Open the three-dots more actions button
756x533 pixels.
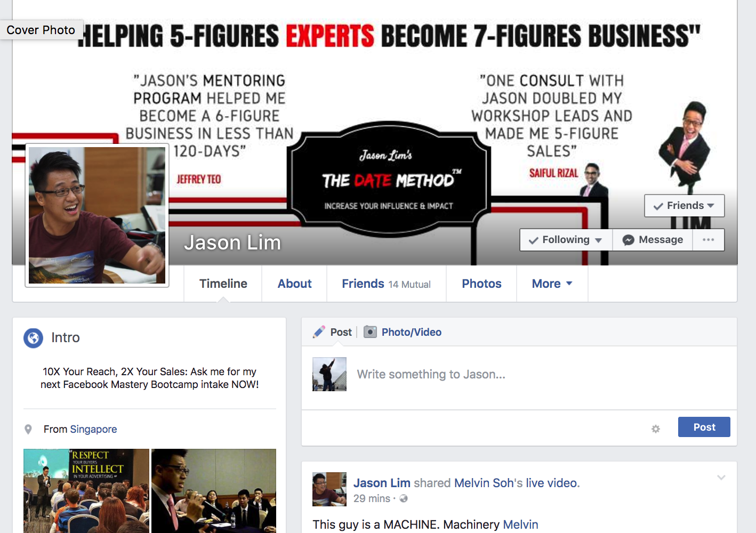pyautogui.click(x=708, y=240)
